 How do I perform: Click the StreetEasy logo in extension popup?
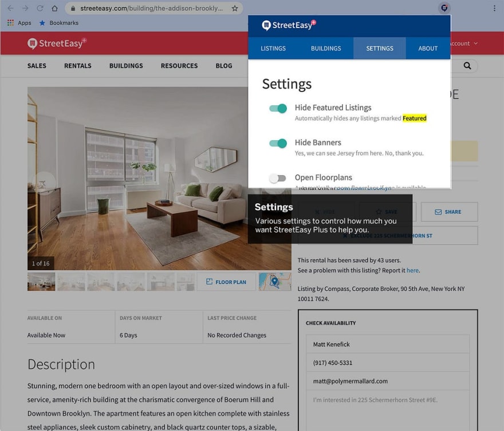(289, 25)
